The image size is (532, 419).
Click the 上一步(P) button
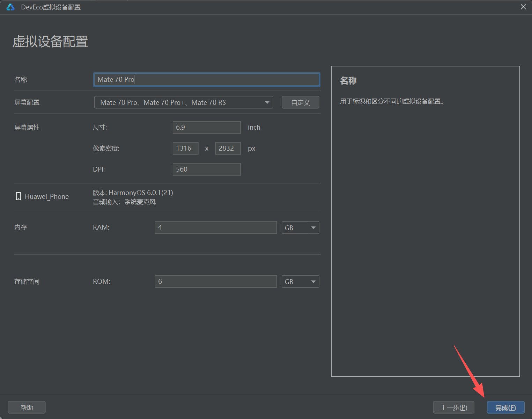tap(454, 407)
